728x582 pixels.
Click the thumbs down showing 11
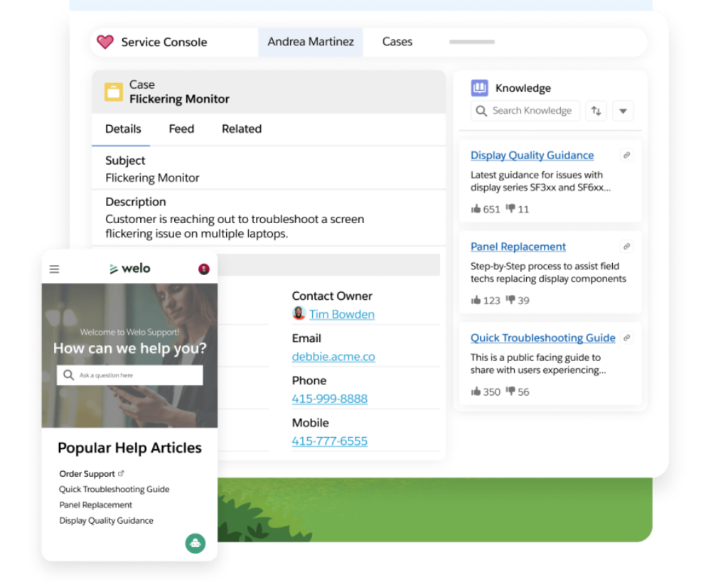tap(510, 208)
